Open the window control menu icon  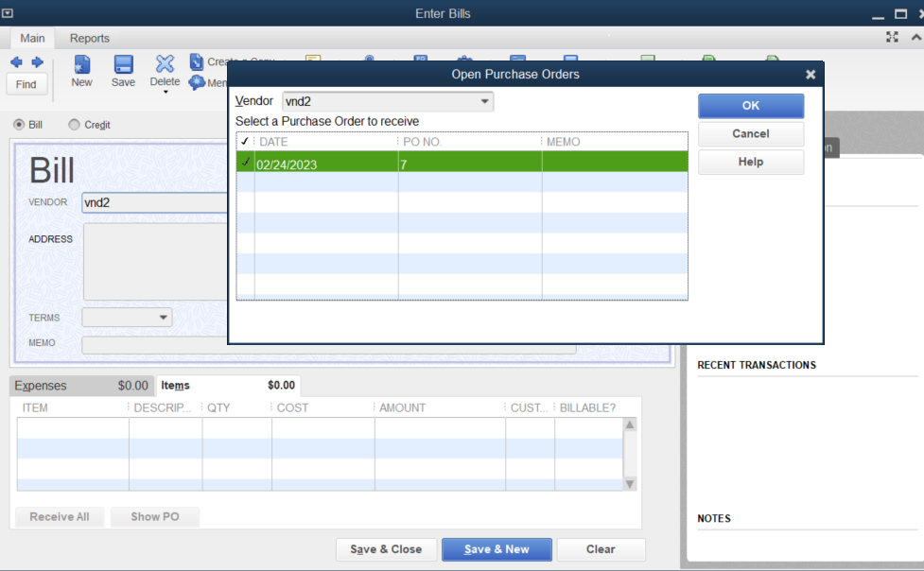(x=8, y=13)
